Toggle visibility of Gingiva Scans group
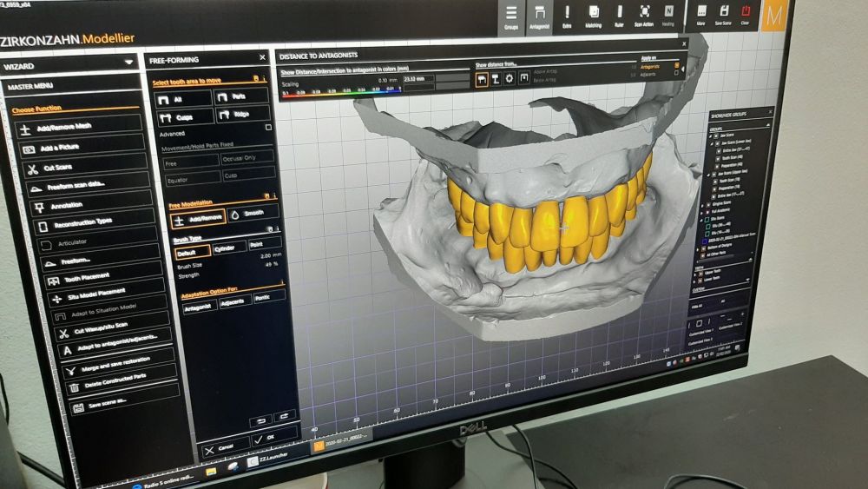 pos(708,205)
